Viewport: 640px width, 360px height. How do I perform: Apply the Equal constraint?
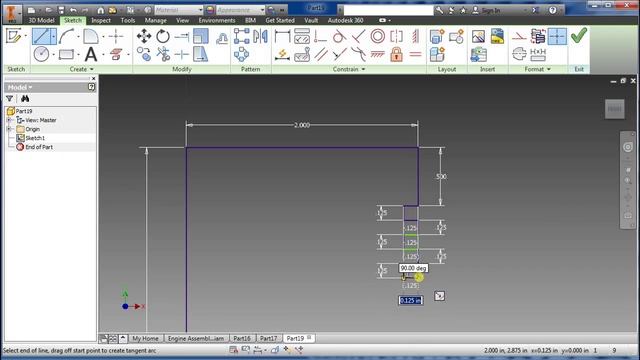point(415,54)
